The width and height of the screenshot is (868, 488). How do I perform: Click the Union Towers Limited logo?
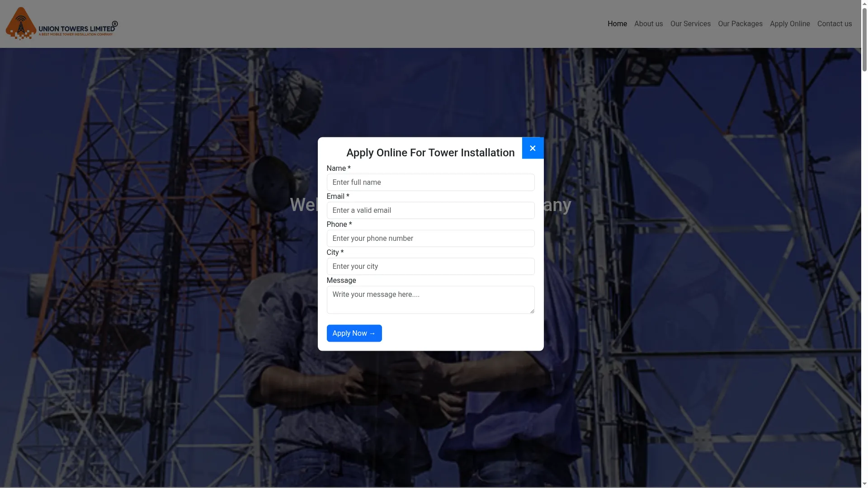(62, 23)
